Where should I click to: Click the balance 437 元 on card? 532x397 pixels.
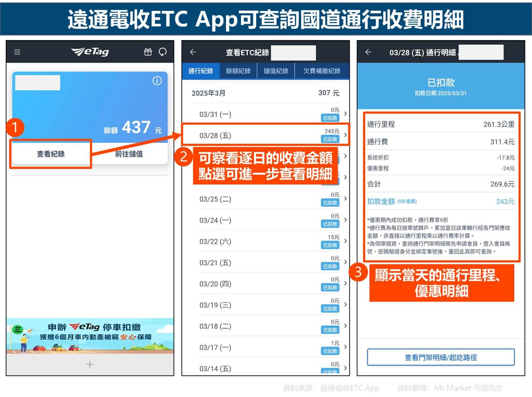(x=133, y=128)
